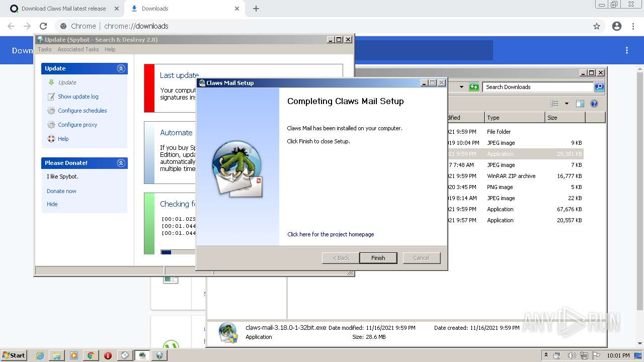Open the Chrome profile avatar

coord(617,26)
